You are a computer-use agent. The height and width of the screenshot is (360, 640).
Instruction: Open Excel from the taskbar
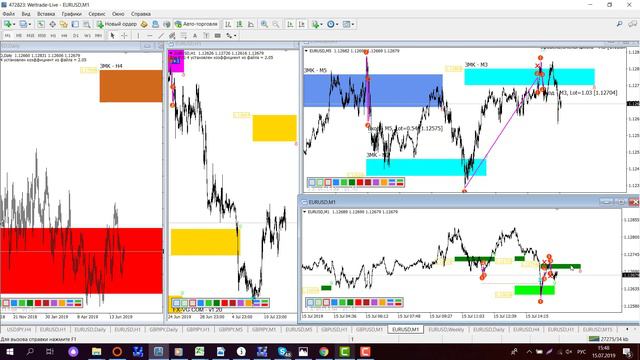(200, 351)
